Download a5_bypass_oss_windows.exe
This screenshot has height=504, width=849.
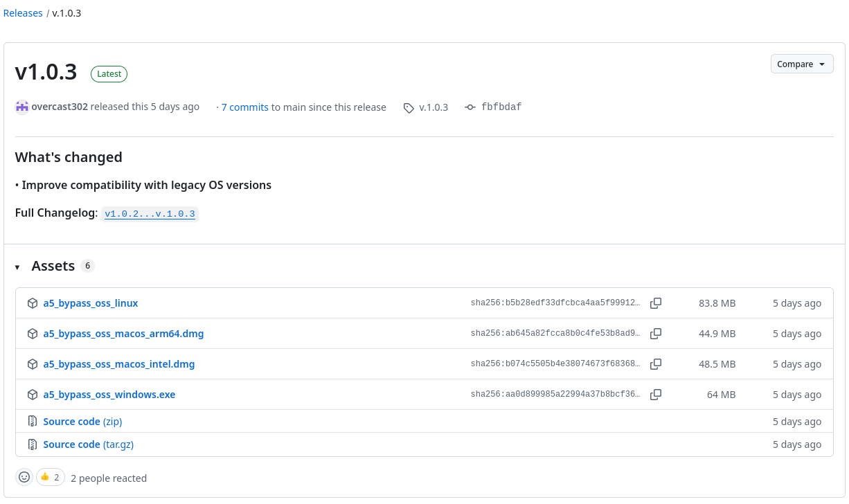109,394
